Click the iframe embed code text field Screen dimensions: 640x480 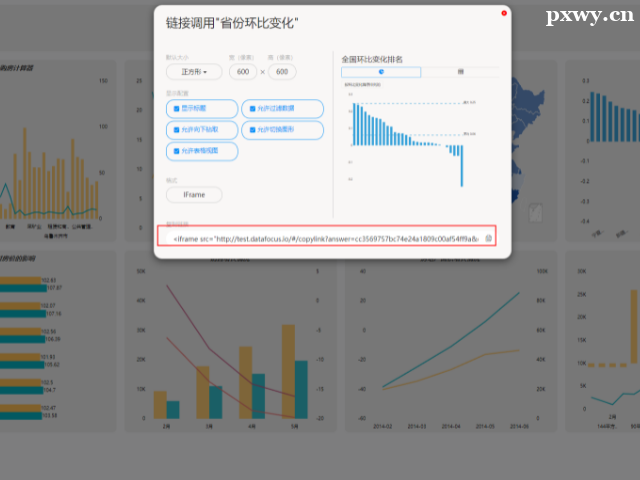coord(320,239)
